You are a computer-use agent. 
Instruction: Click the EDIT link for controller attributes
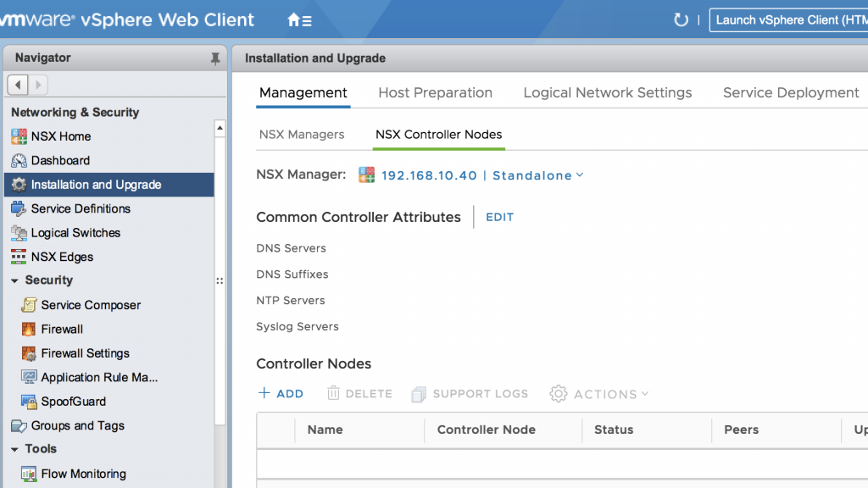tap(500, 217)
